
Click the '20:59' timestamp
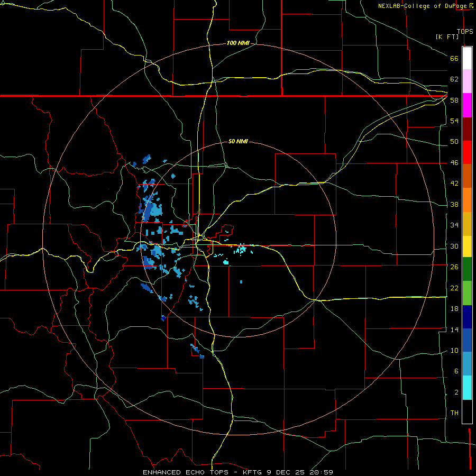pyautogui.click(x=322, y=472)
